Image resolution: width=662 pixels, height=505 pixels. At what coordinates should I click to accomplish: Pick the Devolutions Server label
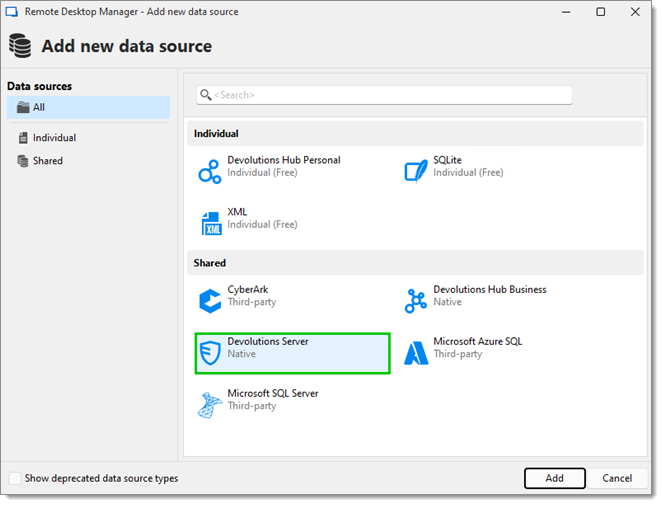tap(268, 342)
